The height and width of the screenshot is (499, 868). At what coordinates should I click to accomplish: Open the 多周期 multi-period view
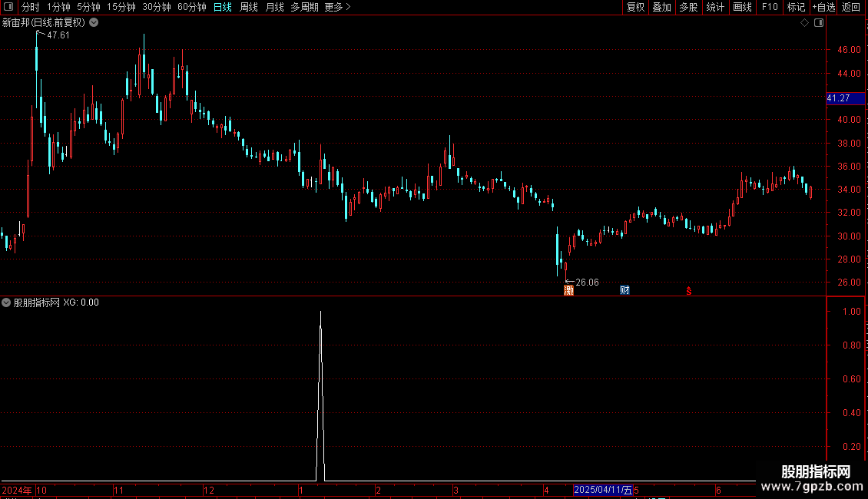pyautogui.click(x=304, y=7)
